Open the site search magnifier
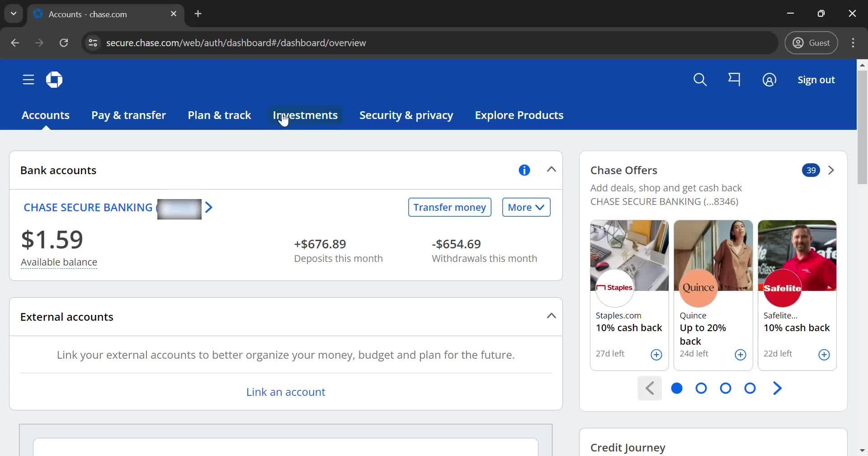 click(700, 80)
